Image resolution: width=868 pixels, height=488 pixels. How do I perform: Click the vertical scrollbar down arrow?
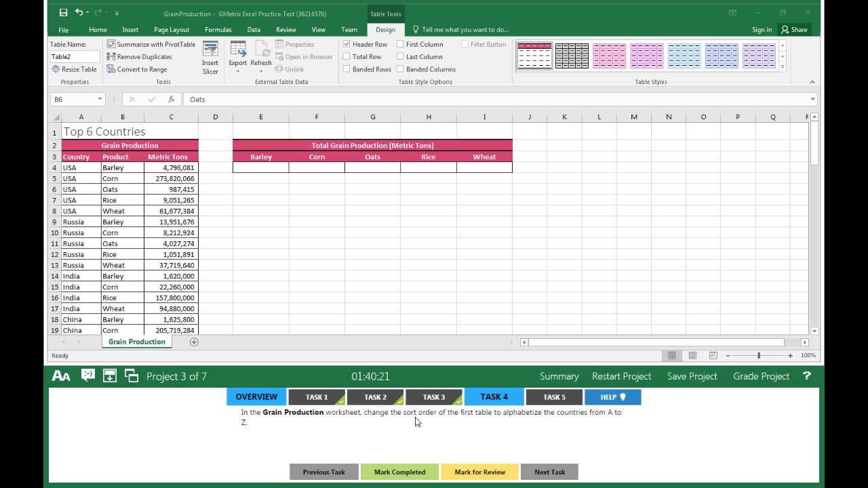coord(814,331)
